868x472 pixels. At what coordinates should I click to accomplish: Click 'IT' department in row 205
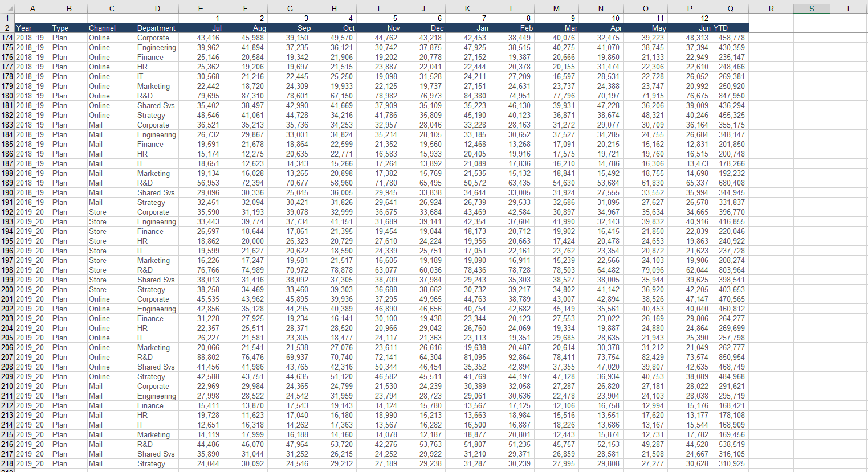click(x=157, y=338)
